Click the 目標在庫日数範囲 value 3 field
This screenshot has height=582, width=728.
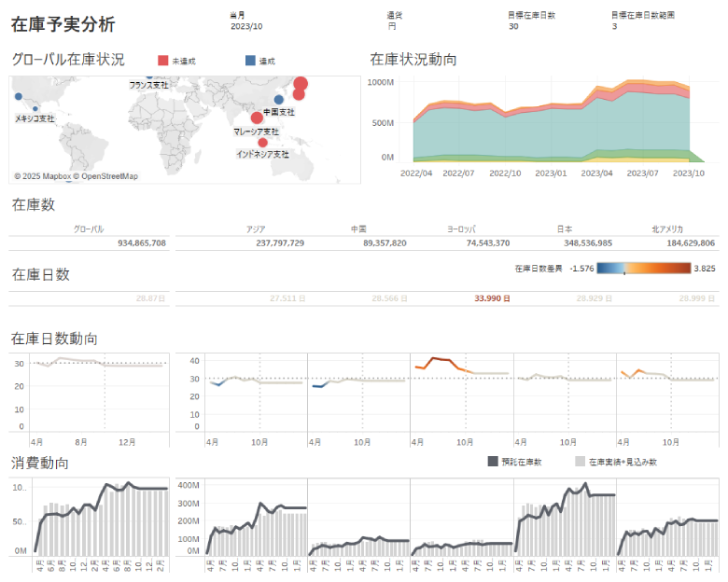614,27
